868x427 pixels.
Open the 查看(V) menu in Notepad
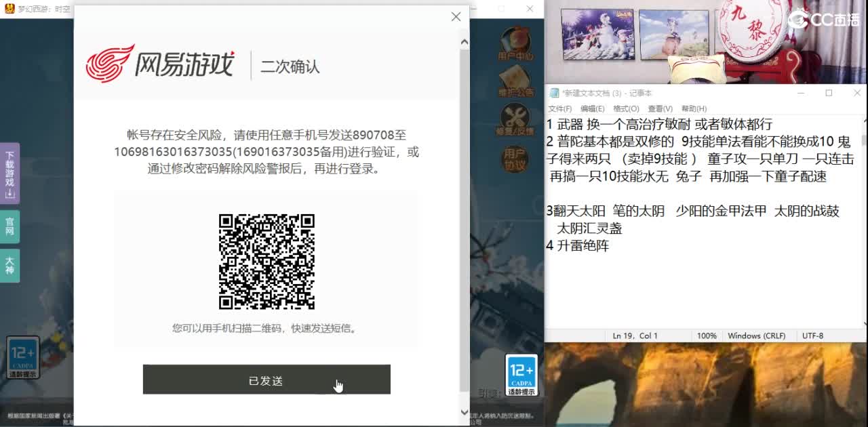(660, 108)
